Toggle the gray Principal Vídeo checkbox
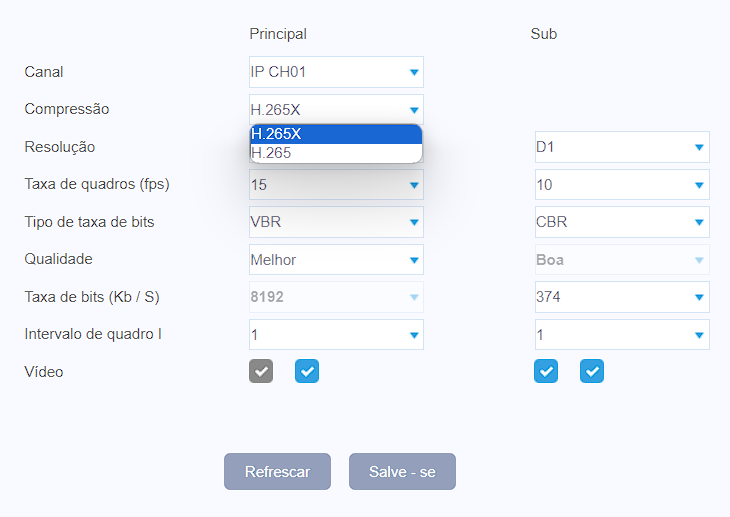Screen dimensions: 730x517 [261, 371]
